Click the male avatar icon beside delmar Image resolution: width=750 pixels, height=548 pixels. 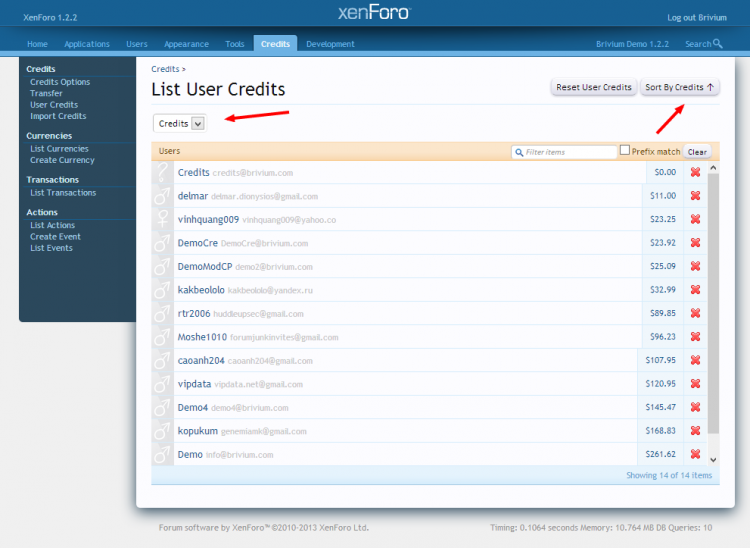pyautogui.click(x=162, y=196)
